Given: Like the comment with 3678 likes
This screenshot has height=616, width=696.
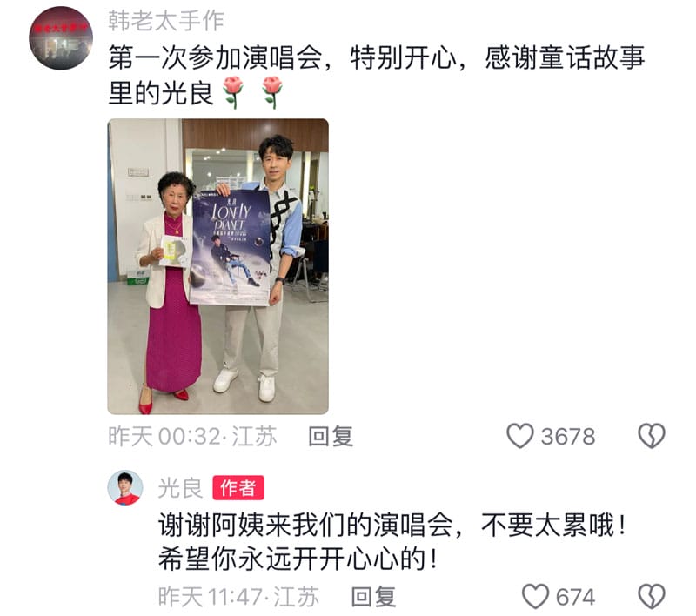Looking at the screenshot, I should [x=519, y=436].
